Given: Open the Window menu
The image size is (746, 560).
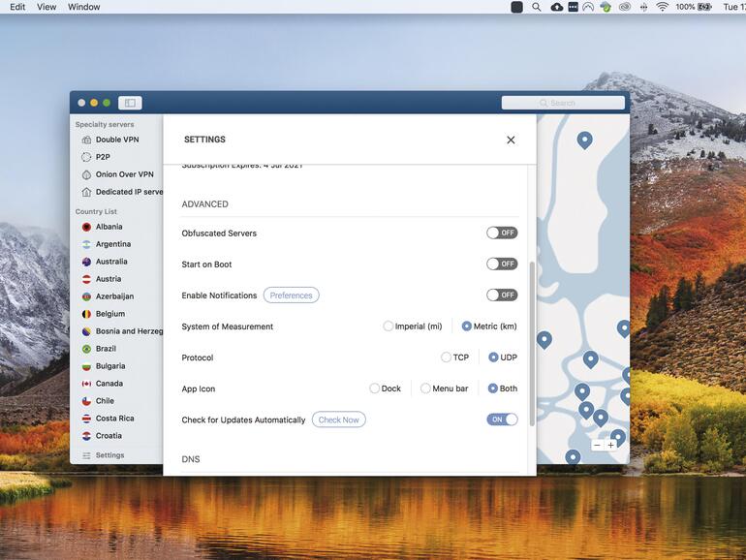Looking at the screenshot, I should pos(83,7).
